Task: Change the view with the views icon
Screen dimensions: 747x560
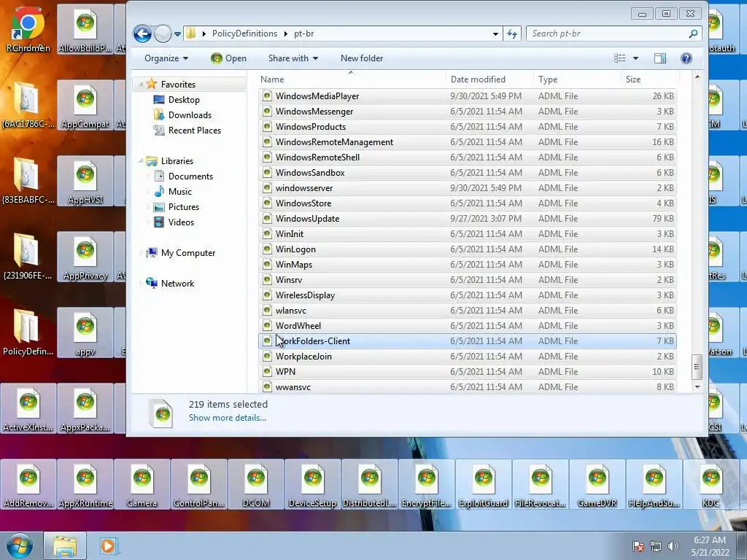Action: 620,58
